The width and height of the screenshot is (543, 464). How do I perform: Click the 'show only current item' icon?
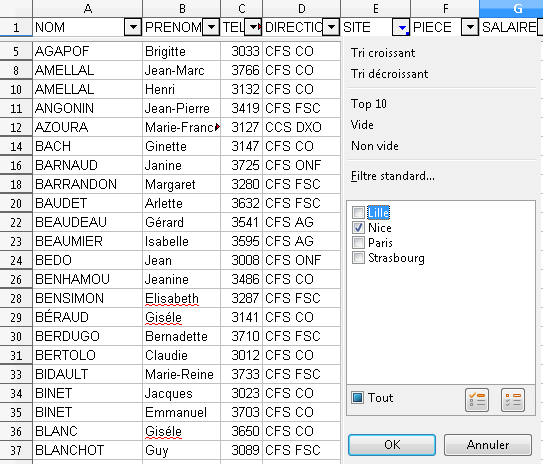[477, 400]
